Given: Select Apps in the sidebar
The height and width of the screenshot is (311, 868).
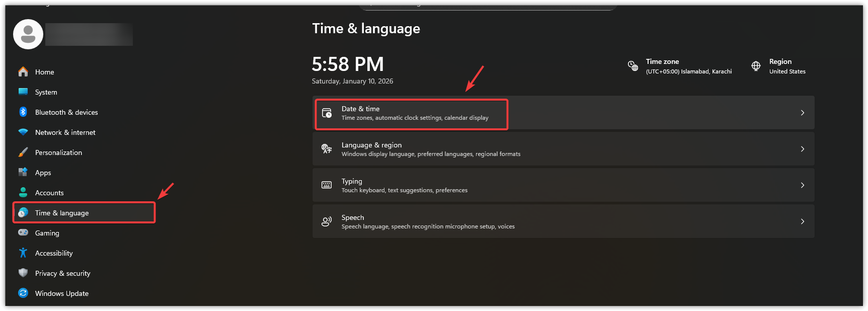Looking at the screenshot, I should click(43, 173).
